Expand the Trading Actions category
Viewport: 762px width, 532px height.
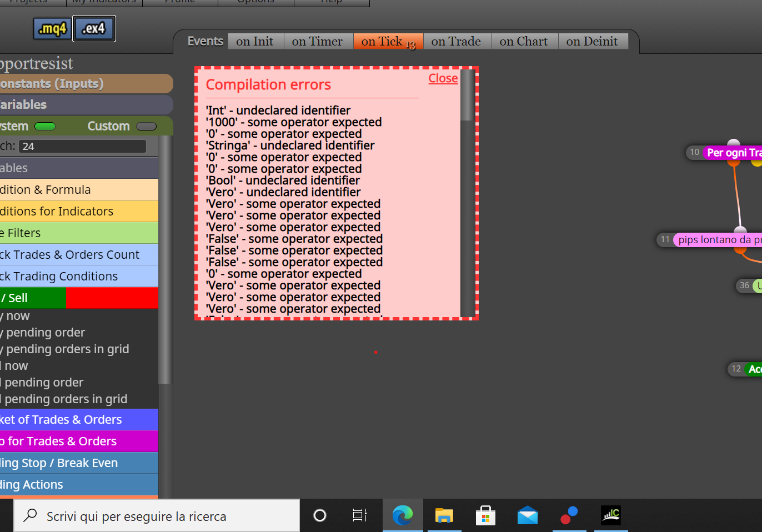tap(79, 484)
